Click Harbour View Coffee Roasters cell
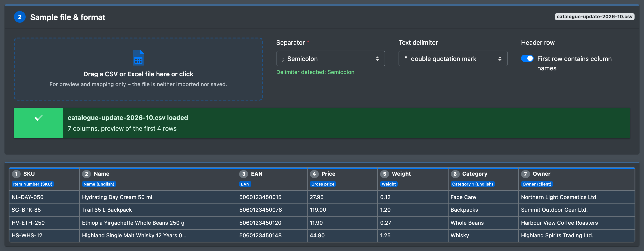This screenshot has height=251, width=644. tap(576, 223)
